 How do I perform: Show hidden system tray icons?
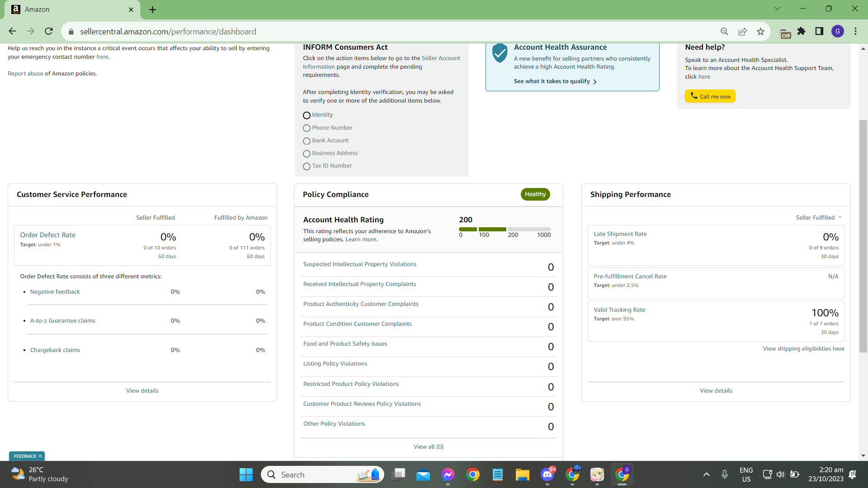click(x=706, y=474)
